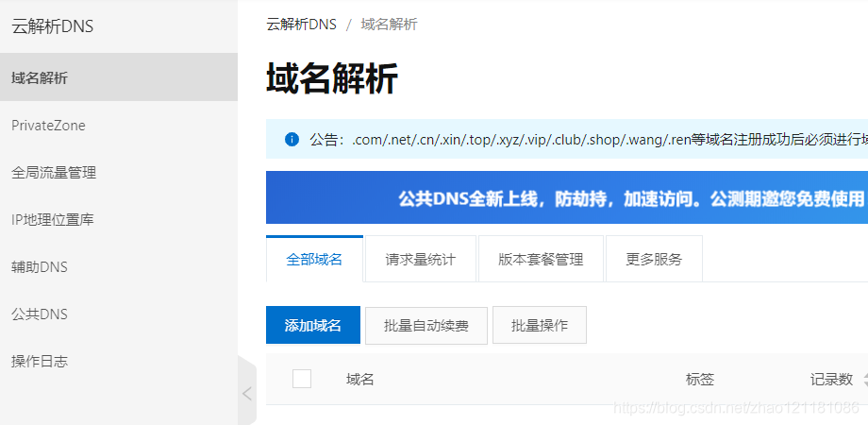868x425 pixels.
Task: Select IP地理位置库 from the sidebar
Action: 119,220
